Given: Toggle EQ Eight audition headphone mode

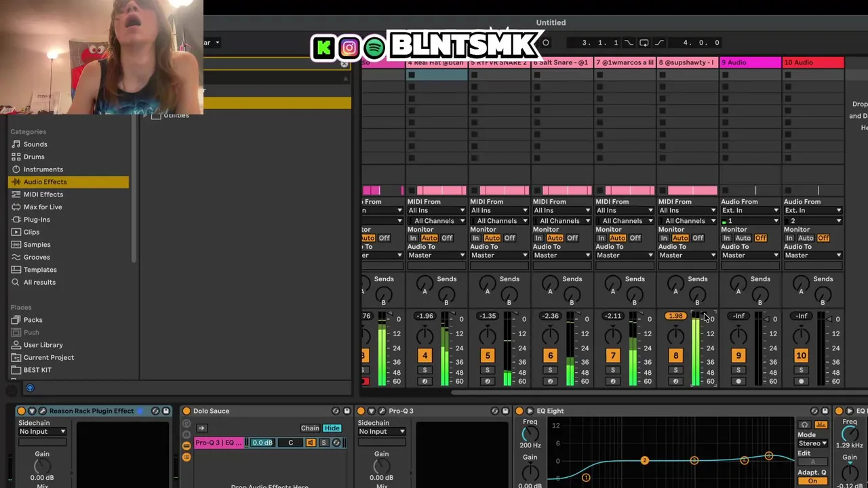Looking at the screenshot, I should click(805, 425).
